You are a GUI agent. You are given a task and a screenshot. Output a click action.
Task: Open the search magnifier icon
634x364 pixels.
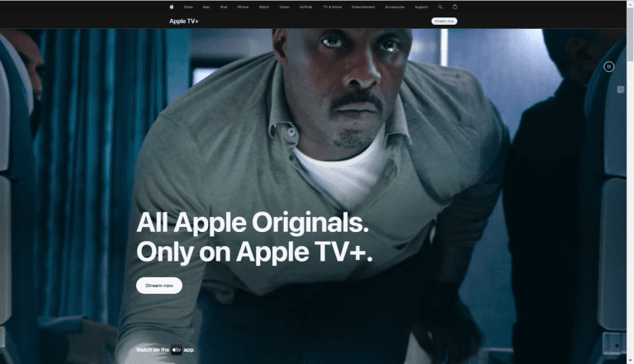click(440, 7)
